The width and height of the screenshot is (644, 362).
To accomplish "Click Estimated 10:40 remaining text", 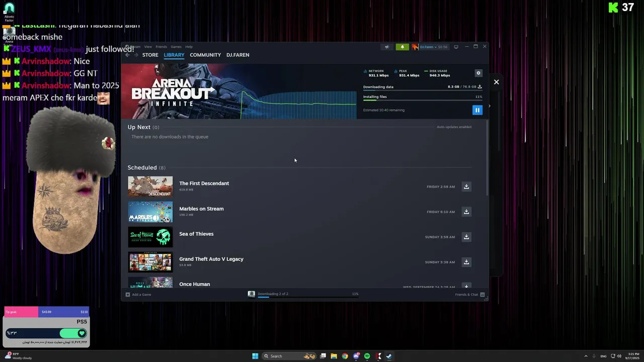I will [384, 110].
